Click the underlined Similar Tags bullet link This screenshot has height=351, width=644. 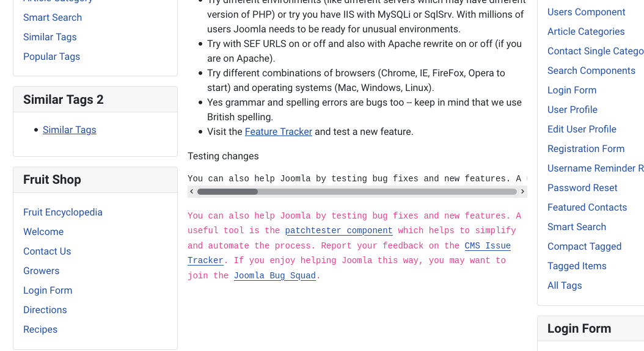70,130
